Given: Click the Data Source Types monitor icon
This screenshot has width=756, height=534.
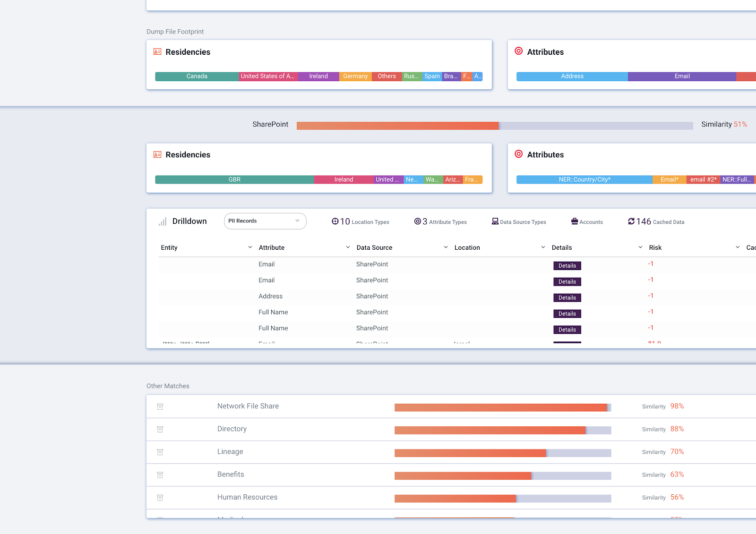Looking at the screenshot, I should pos(495,221).
